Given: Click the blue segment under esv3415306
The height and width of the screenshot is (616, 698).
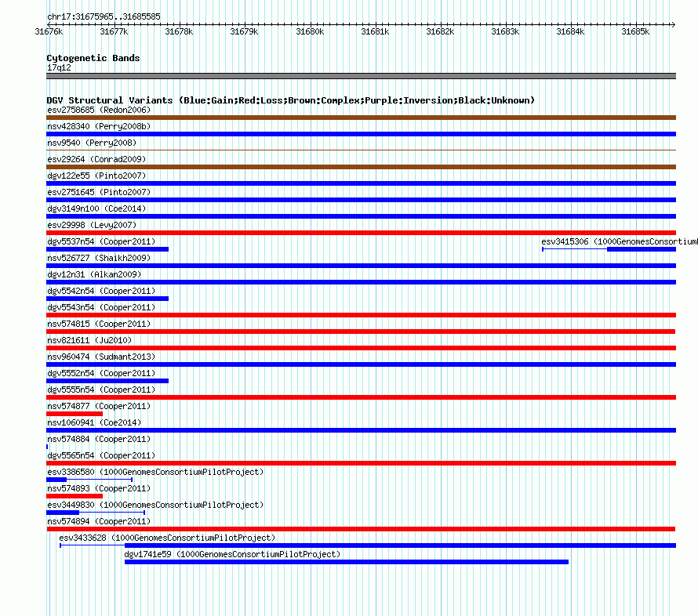Looking at the screenshot, I should (x=642, y=249).
